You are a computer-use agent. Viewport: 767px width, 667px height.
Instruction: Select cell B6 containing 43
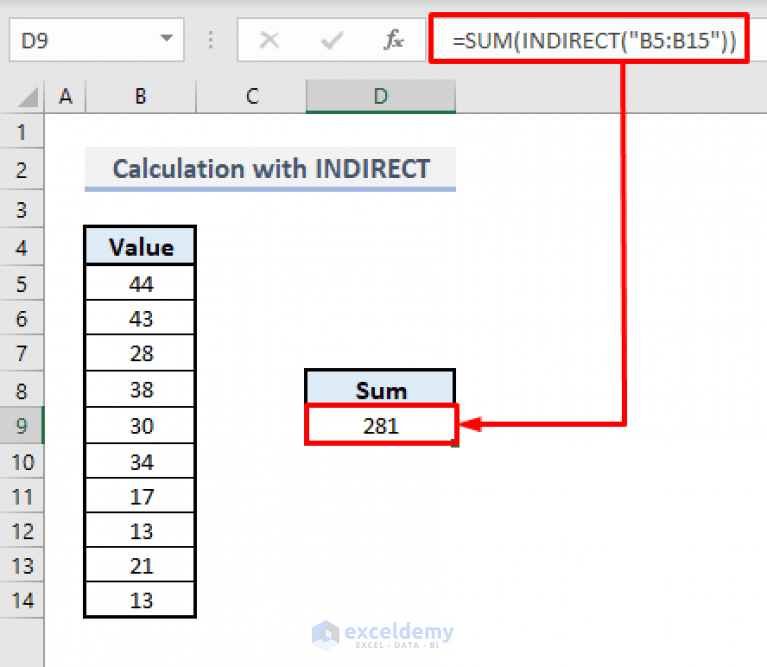(140, 318)
